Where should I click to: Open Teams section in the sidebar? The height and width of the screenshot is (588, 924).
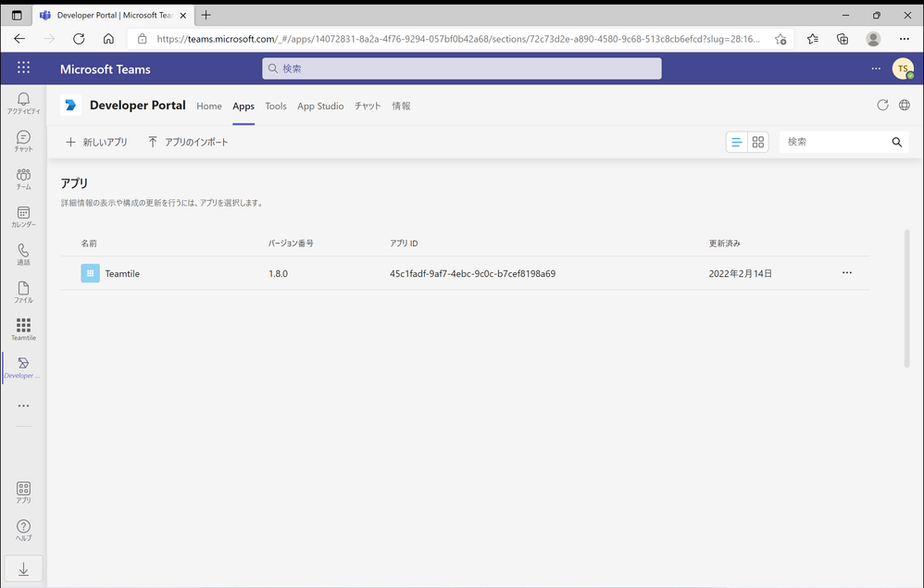[x=23, y=179]
